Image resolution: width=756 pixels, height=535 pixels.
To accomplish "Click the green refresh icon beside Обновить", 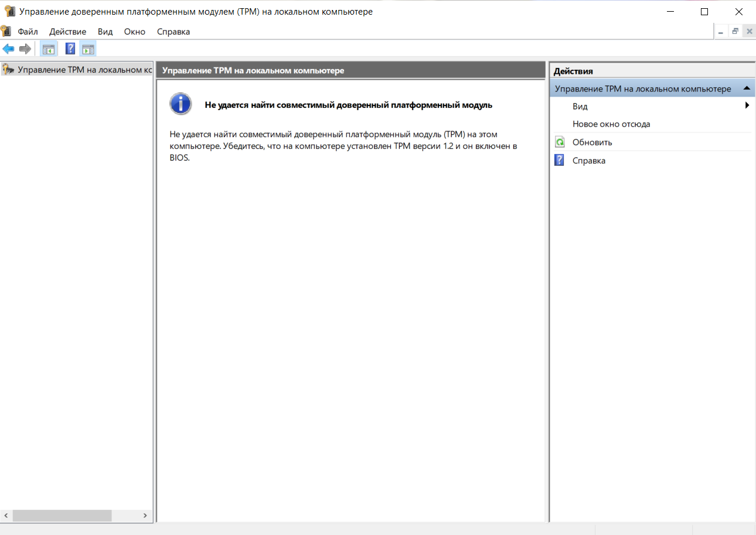I will [x=560, y=142].
